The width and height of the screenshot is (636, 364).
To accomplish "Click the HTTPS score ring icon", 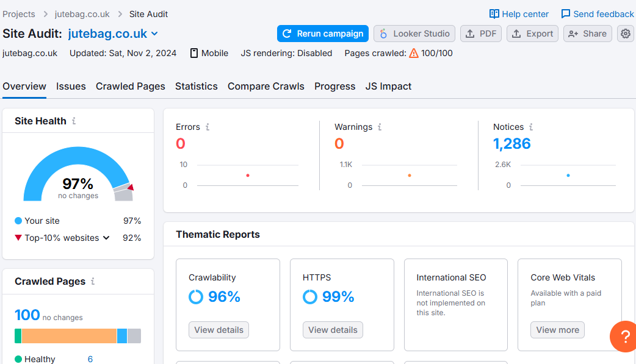I will pyautogui.click(x=310, y=297).
